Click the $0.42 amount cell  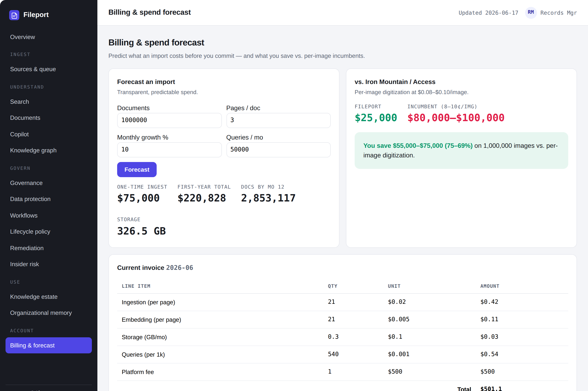click(489, 302)
